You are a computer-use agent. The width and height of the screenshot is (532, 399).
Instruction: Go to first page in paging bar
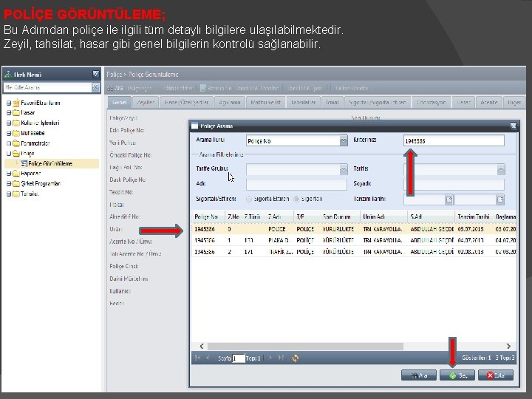pyautogui.click(x=197, y=358)
